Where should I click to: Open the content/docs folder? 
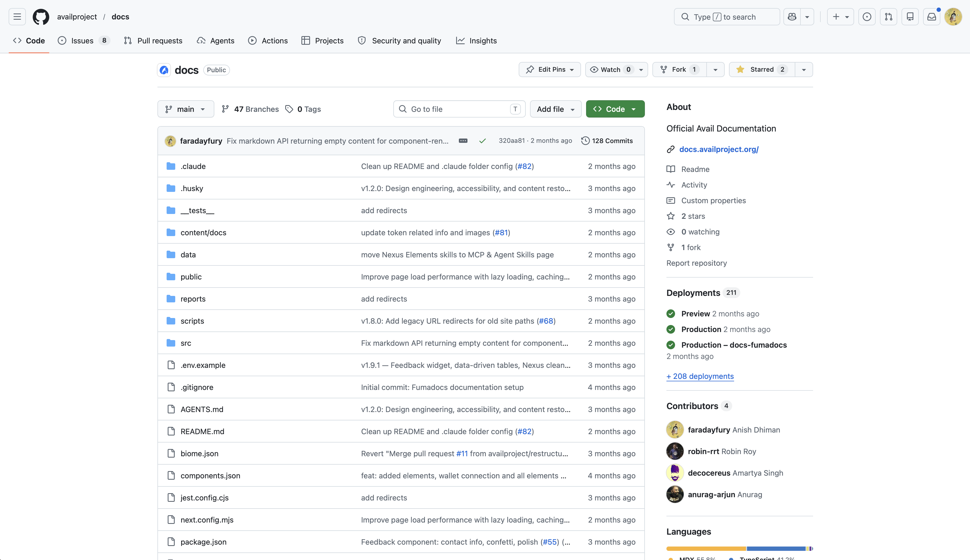click(x=203, y=233)
